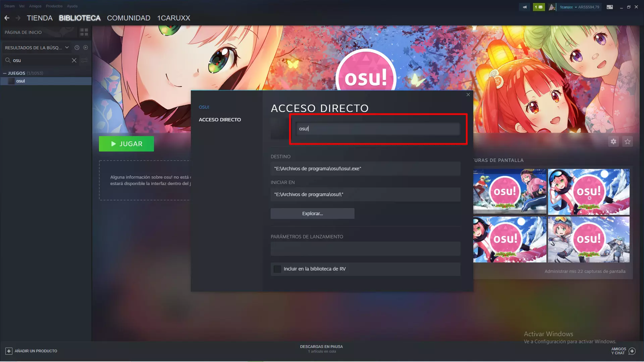
Task: Collapse the JUEGOS category
Action: point(5,73)
